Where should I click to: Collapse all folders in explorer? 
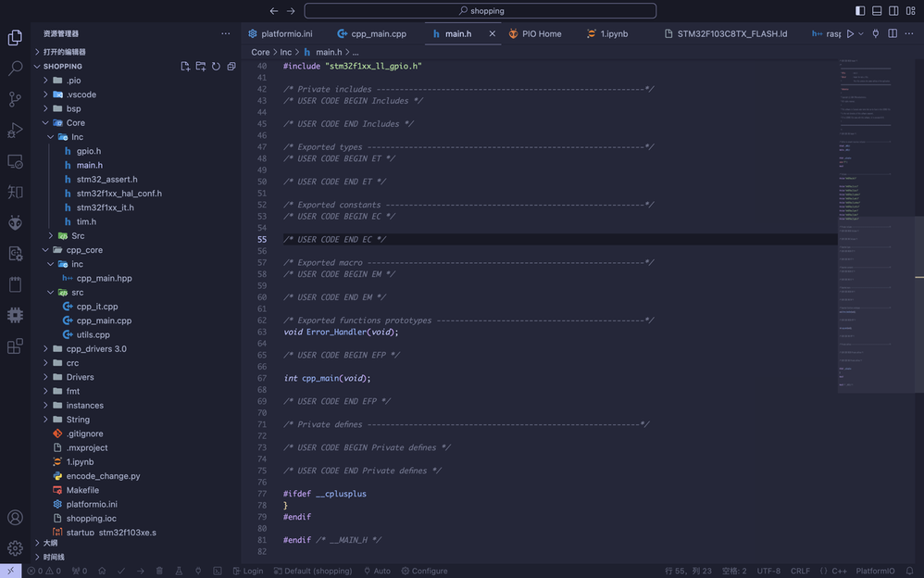(231, 67)
